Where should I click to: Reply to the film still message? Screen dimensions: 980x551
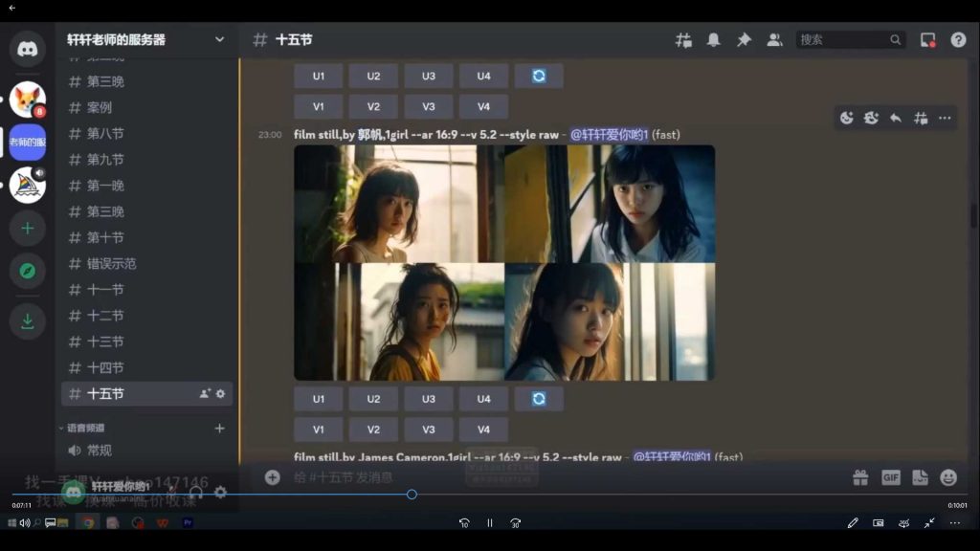tap(896, 117)
